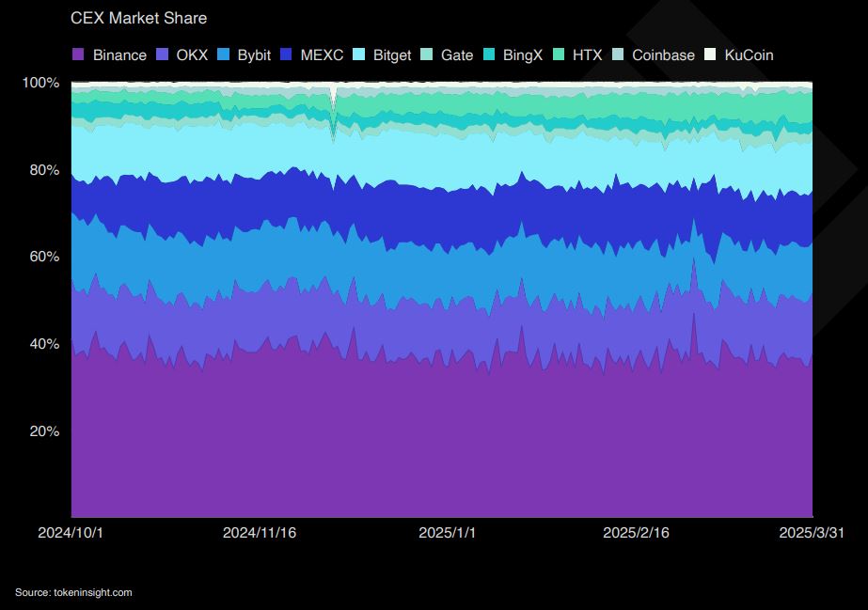The image size is (868, 610).
Task: Click the Bybit blue legend swatch
Action: coord(223,55)
